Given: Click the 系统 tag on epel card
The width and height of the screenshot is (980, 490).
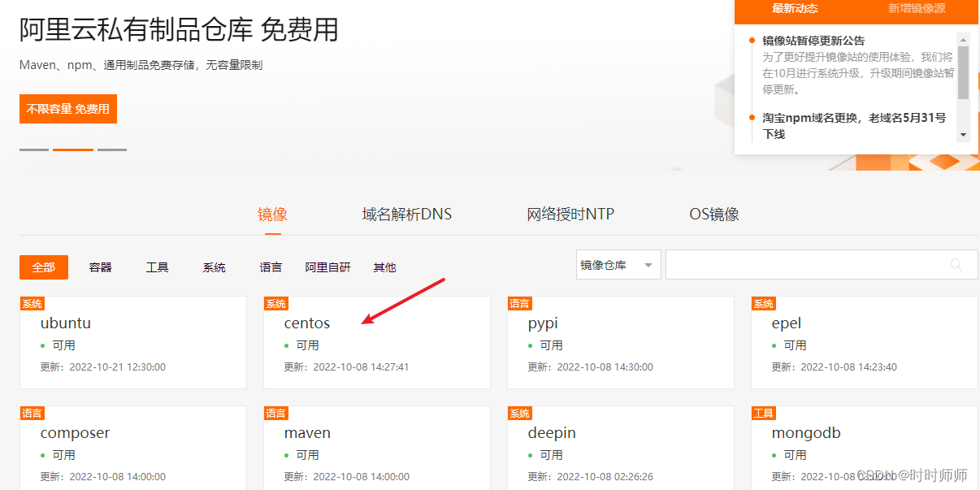Looking at the screenshot, I should tap(764, 304).
